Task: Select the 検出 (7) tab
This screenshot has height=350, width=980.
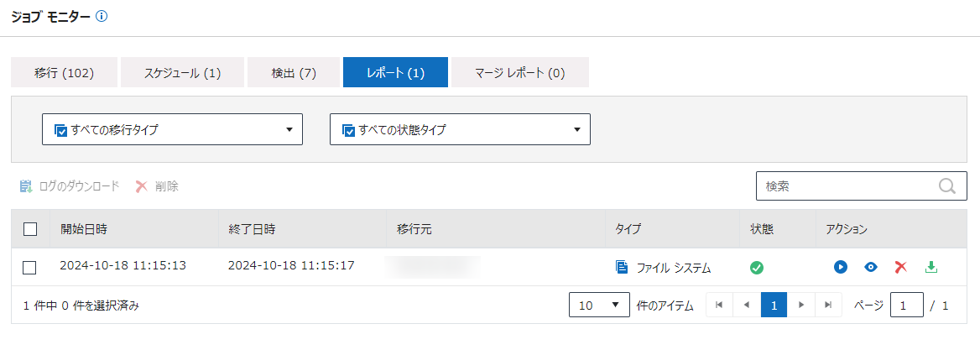Action: tap(294, 72)
